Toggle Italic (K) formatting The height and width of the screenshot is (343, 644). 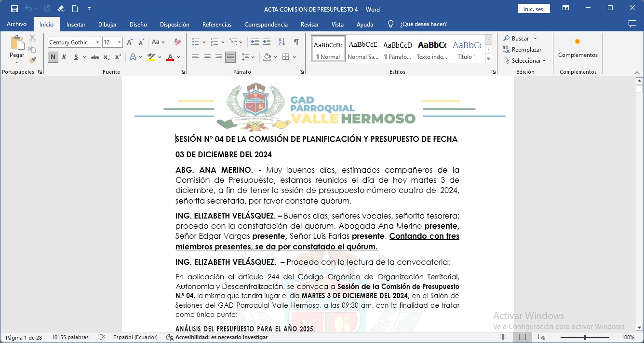64,57
